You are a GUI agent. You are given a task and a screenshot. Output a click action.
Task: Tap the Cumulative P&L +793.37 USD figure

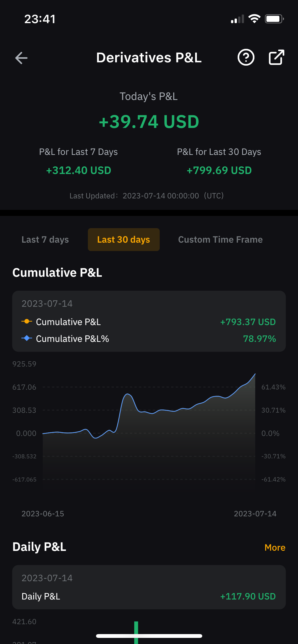pos(248,322)
